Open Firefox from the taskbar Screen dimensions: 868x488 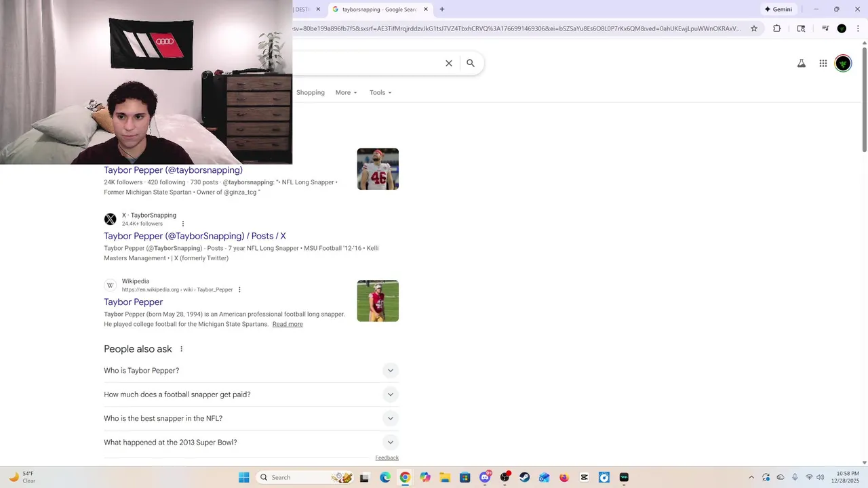click(x=564, y=477)
